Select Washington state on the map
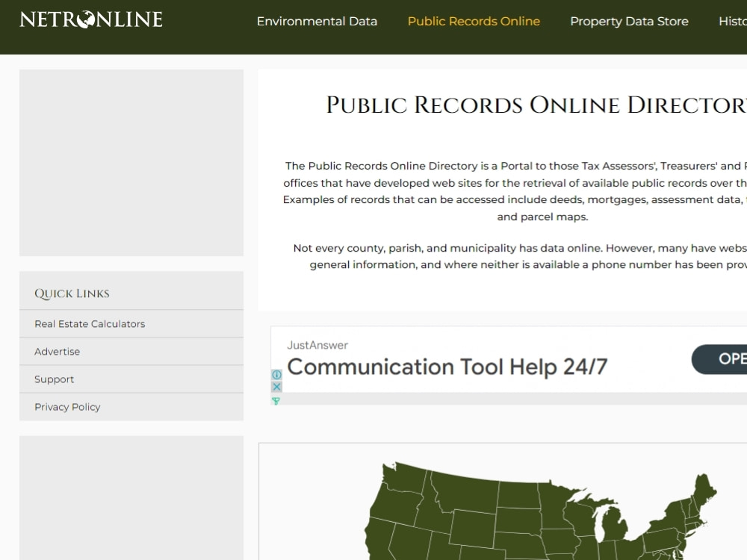This screenshot has height=560, width=747. (405, 478)
